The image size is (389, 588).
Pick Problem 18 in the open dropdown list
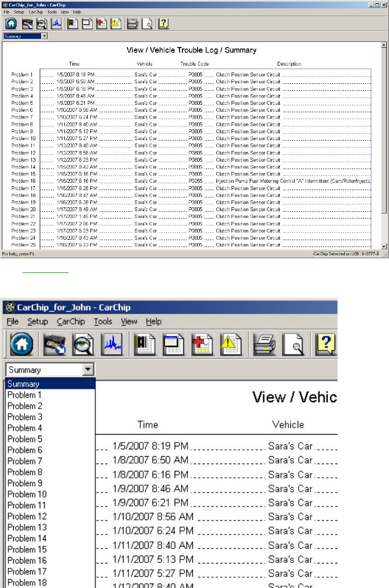point(50,583)
